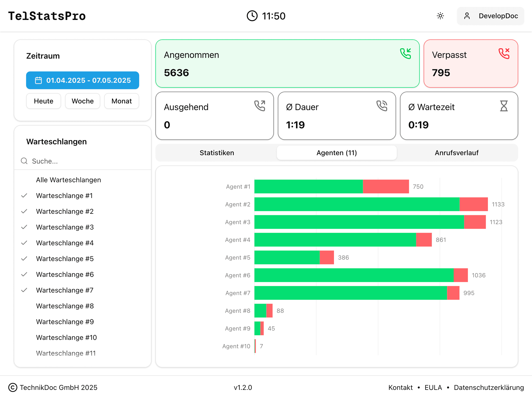Deselect Warteschlange #6 checkmark
Image resolution: width=532 pixels, height=399 pixels.
click(x=65, y=274)
